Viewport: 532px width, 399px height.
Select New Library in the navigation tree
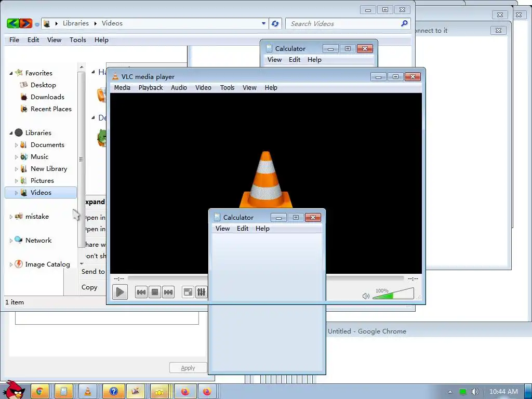[48, 169]
